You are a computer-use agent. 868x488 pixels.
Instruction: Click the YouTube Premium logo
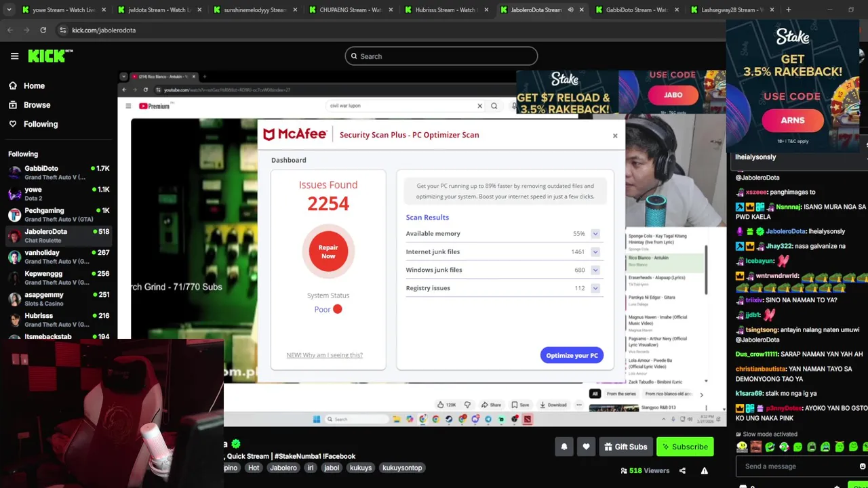(154, 106)
